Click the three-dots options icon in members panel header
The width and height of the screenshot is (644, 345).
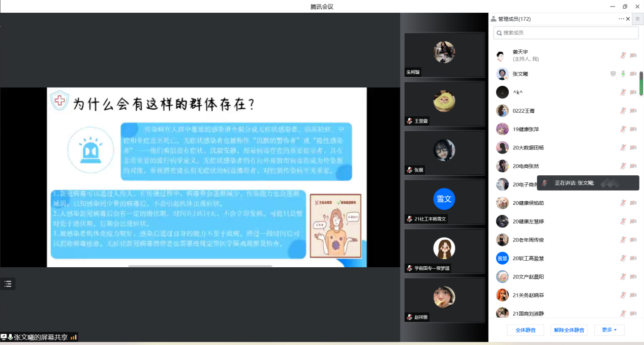point(621,19)
